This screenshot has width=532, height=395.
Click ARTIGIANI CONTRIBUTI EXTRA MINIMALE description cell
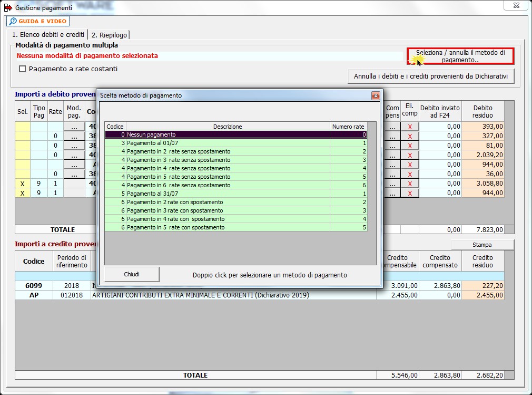pos(234,295)
